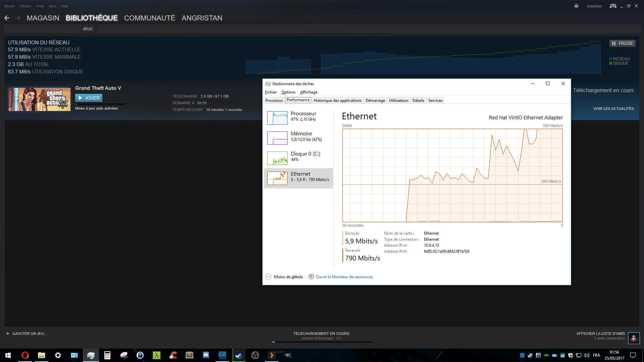
Task: Open the Fichier menu in Task Manager
Action: (271, 92)
